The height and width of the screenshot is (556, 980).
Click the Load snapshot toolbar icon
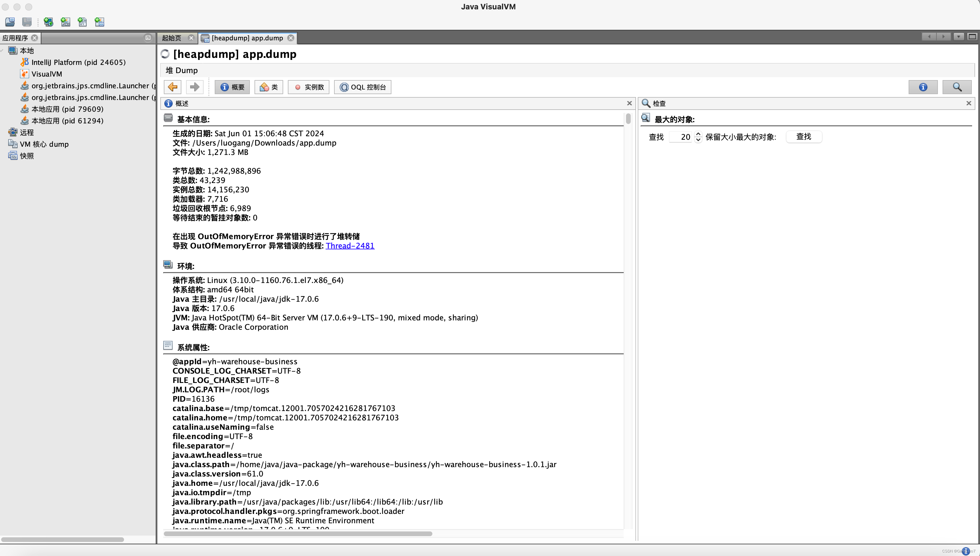(27, 22)
